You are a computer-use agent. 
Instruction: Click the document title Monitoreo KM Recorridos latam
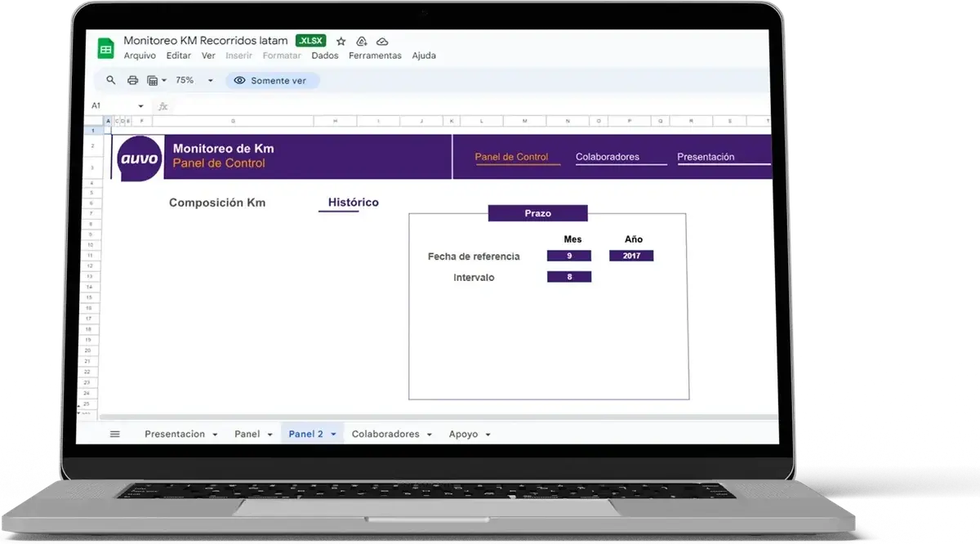206,40
